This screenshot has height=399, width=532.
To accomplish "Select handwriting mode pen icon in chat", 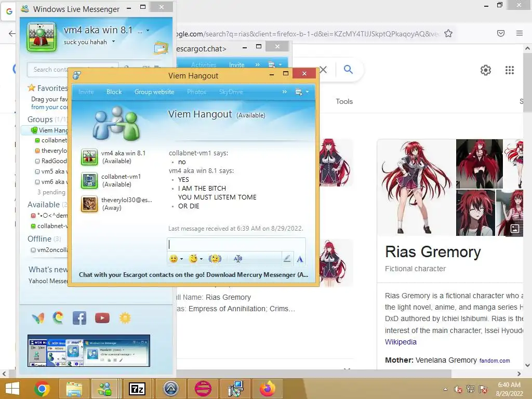I will tap(287, 259).
